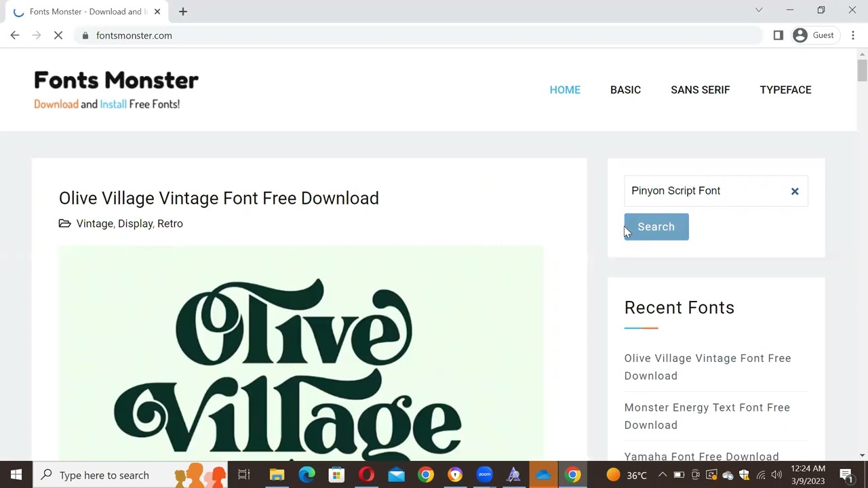Click the browser back arrow
868x488 pixels.
(x=15, y=35)
